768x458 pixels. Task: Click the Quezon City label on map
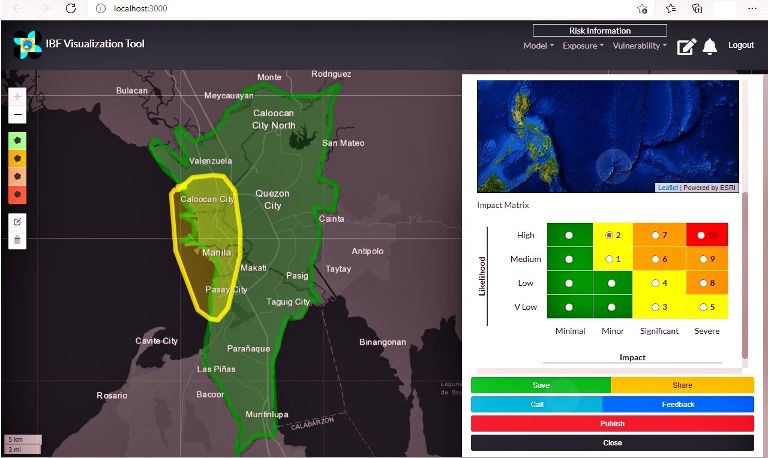point(272,199)
